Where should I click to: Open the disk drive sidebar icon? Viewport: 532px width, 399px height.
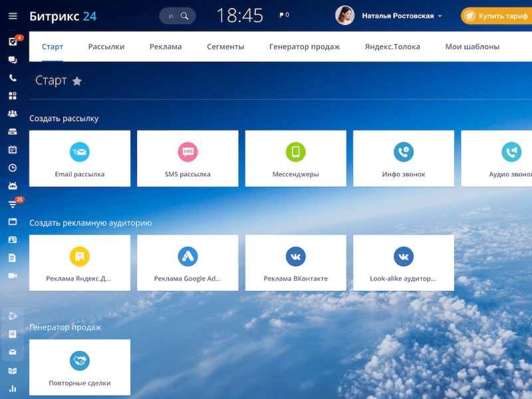[x=13, y=132]
